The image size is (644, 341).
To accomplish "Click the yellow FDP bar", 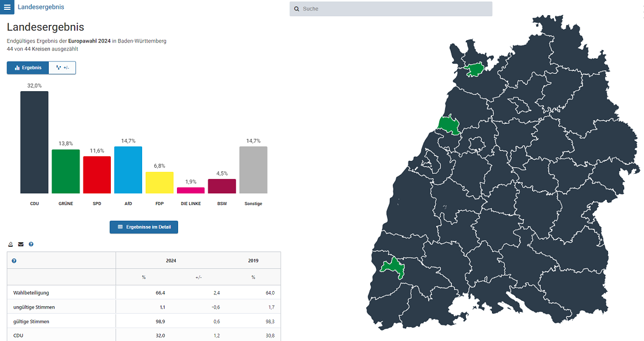I will pos(160,182).
